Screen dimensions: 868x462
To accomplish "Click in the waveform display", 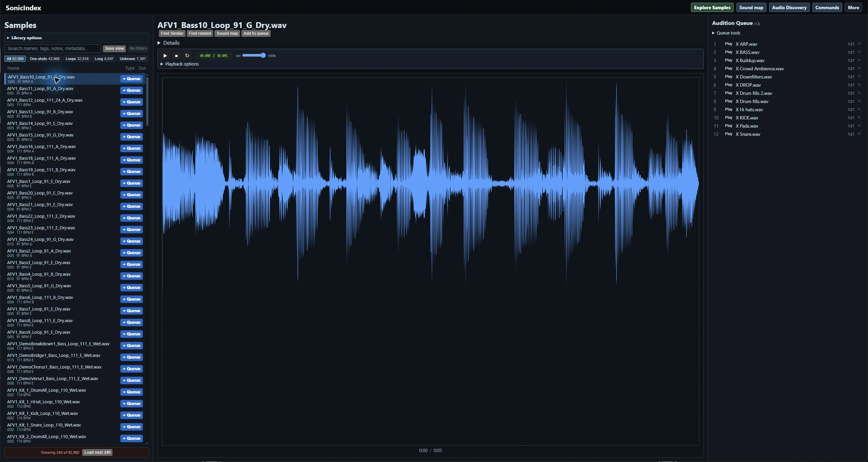I will (430, 261).
